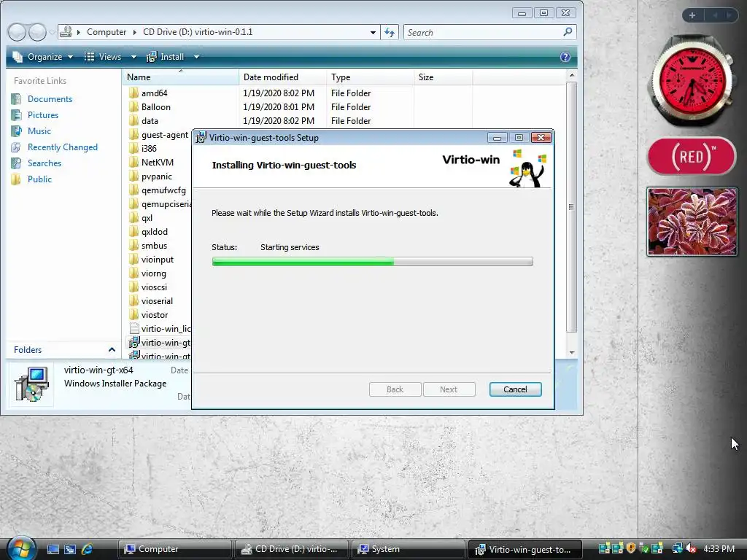
Task: Select the i386 folder row
Action: [x=158, y=149]
